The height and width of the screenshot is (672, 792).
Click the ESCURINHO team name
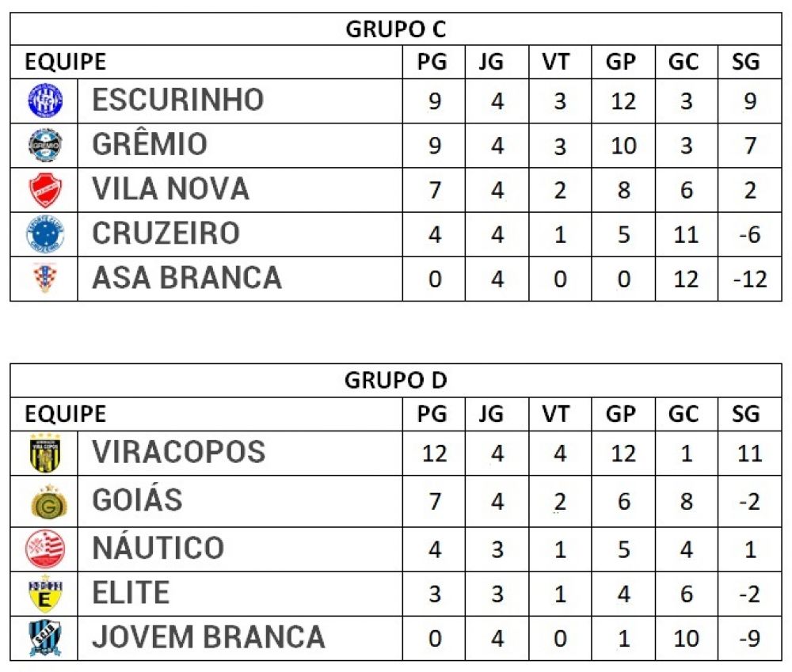click(177, 100)
